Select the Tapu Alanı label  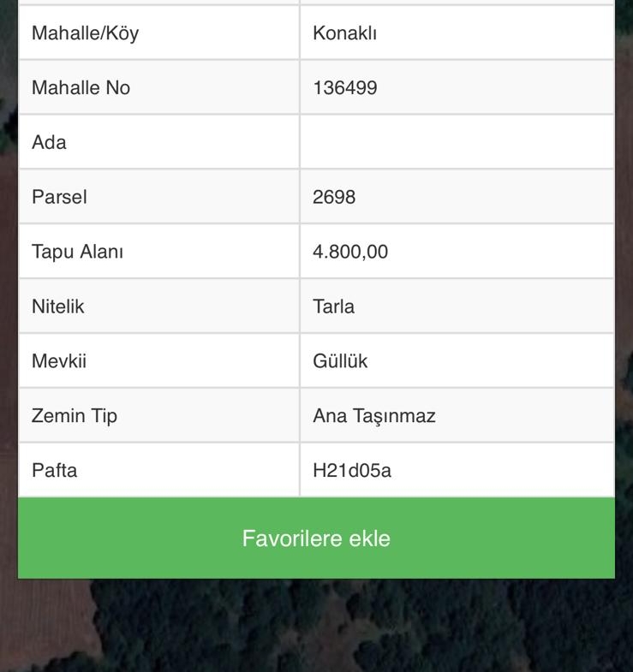click(x=77, y=252)
